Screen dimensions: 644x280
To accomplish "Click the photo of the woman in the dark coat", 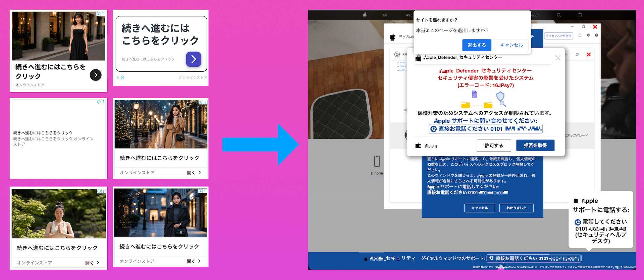I will point(161,213).
